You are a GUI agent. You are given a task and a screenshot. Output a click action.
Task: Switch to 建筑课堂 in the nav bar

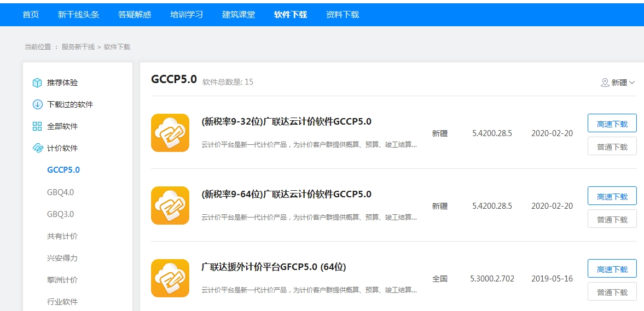239,14
